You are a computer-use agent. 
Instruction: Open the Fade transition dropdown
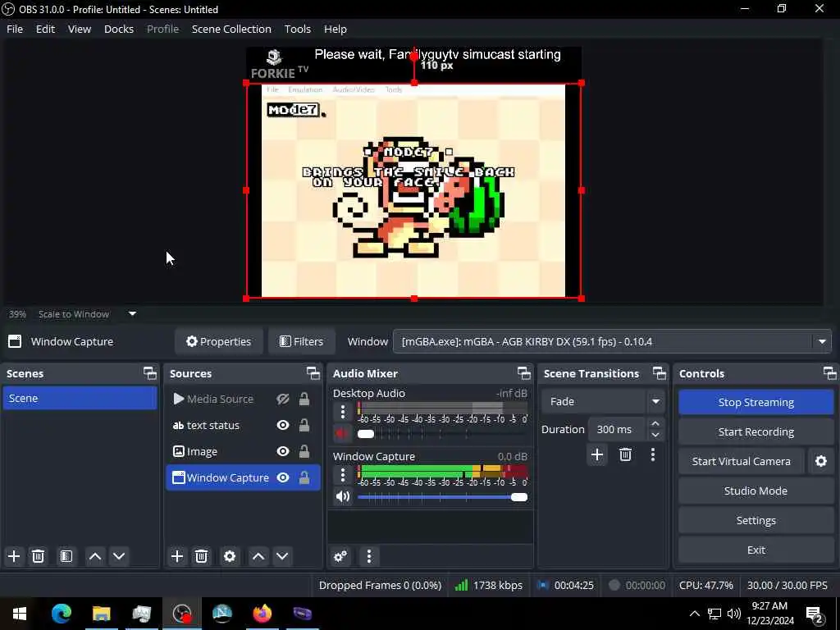[x=602, y=402]
